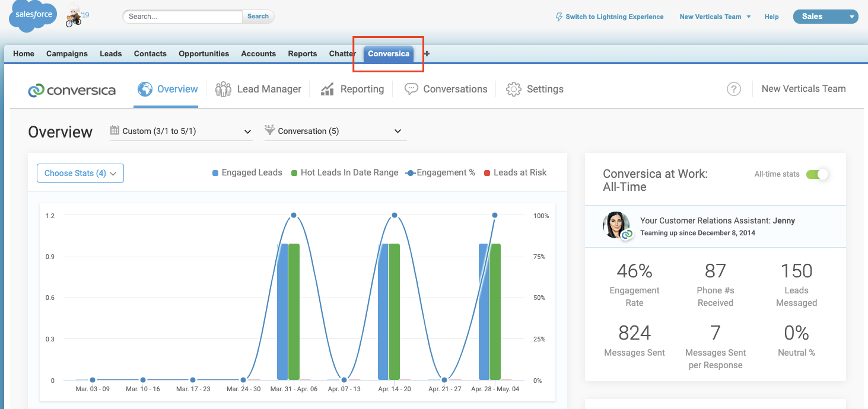Click the Lead Manager people icon
Image resolution: width=868 pixels, height=409 pixels.
pos(224,90)
